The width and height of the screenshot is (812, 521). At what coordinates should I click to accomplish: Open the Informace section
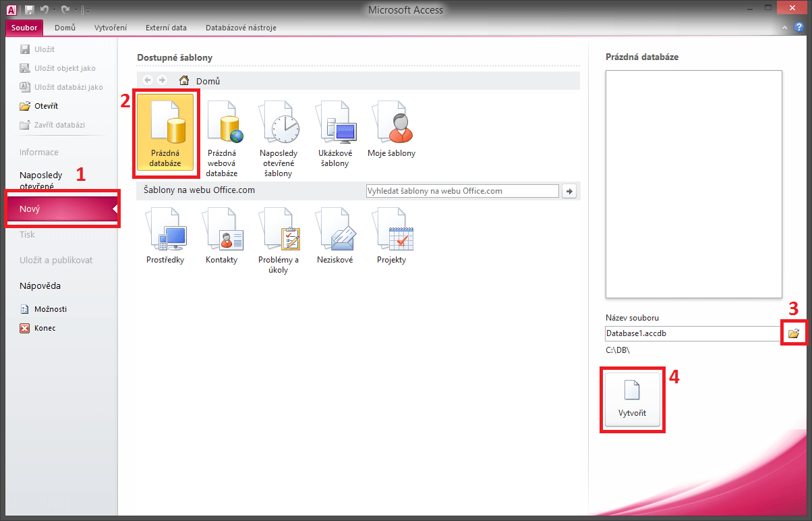tap(39, 152)
